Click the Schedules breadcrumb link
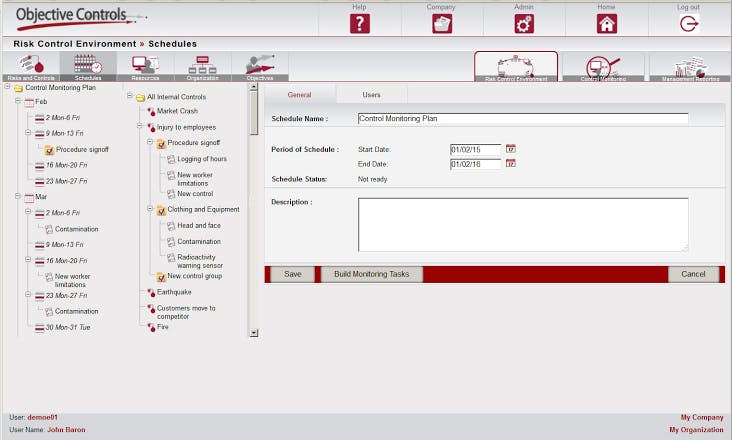This screenshot has width=732, height=440. (173, 44)
